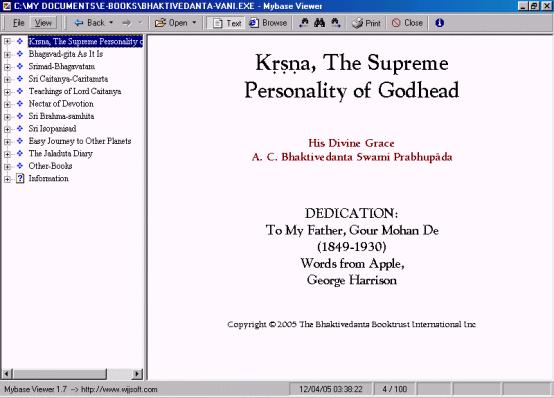Expand the Nectar of Devotion node
This screenshot has width=554, height=398.
point(7,104)
